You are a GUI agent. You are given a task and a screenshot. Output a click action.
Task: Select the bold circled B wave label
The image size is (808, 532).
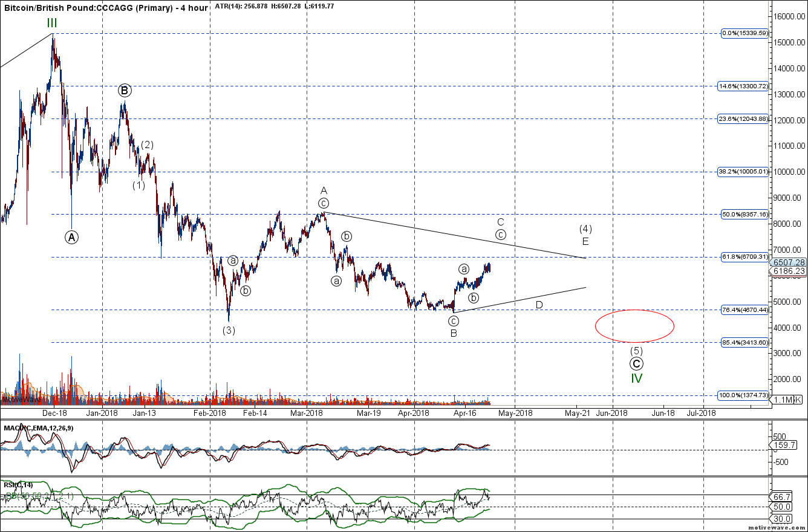coord(124,91)
